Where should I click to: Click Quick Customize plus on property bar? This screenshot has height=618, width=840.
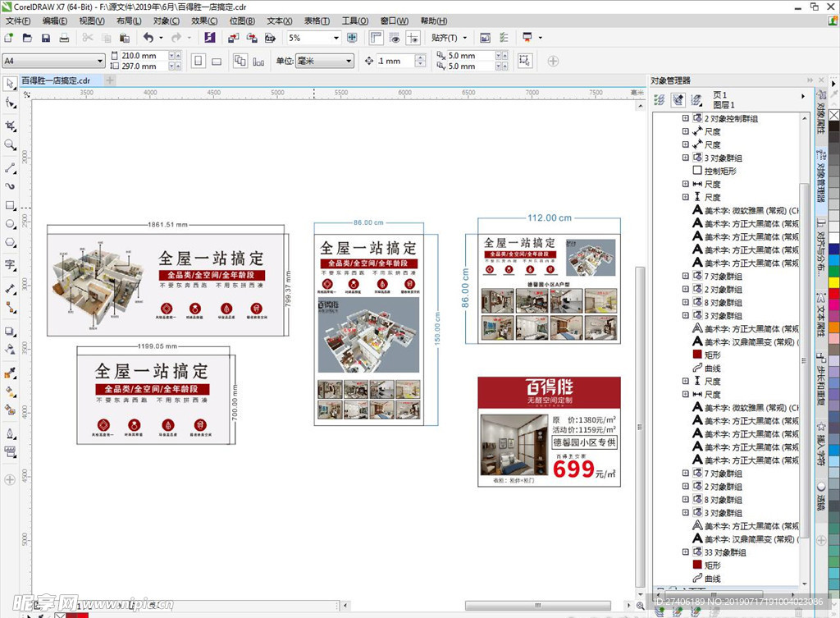(553, 61)
